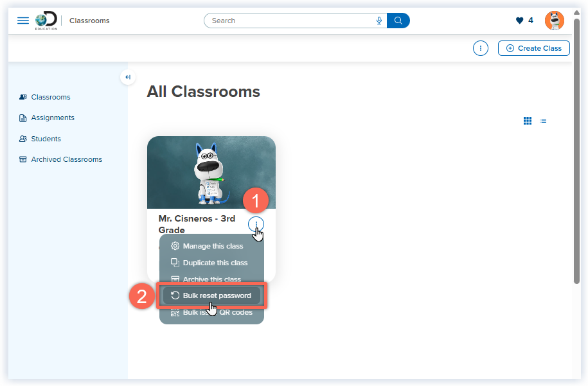Click the microphone icon in the search bar
The height and width of the screenshot is (386, 588).
[379, 20]
